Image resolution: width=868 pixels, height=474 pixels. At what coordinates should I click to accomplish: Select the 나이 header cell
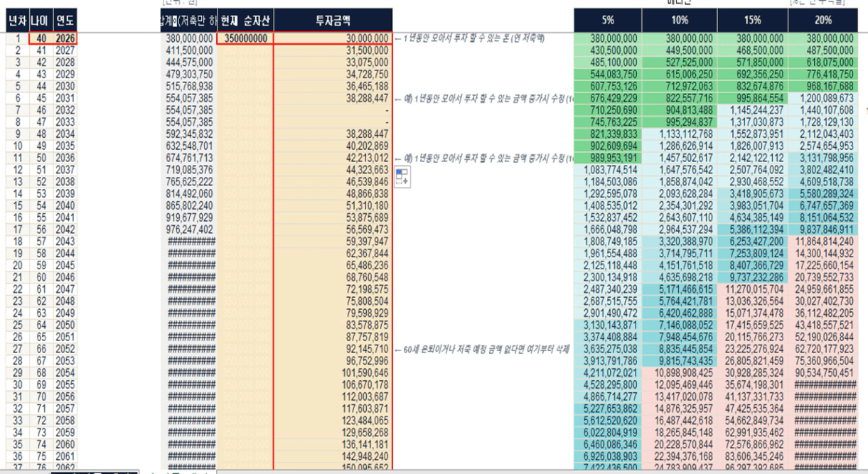pyautogui.click(x=41, y=20)
